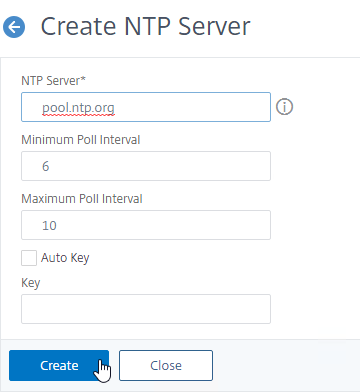Focus the NTP Server input field

coord(146,107)
